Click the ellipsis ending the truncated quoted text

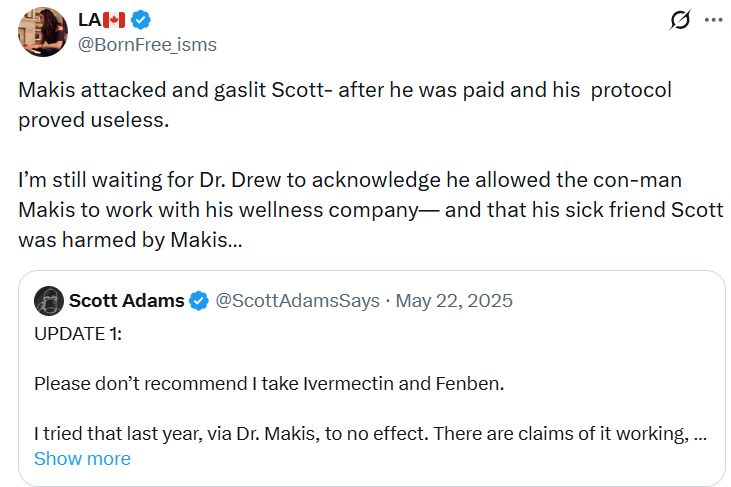(701, 433)
